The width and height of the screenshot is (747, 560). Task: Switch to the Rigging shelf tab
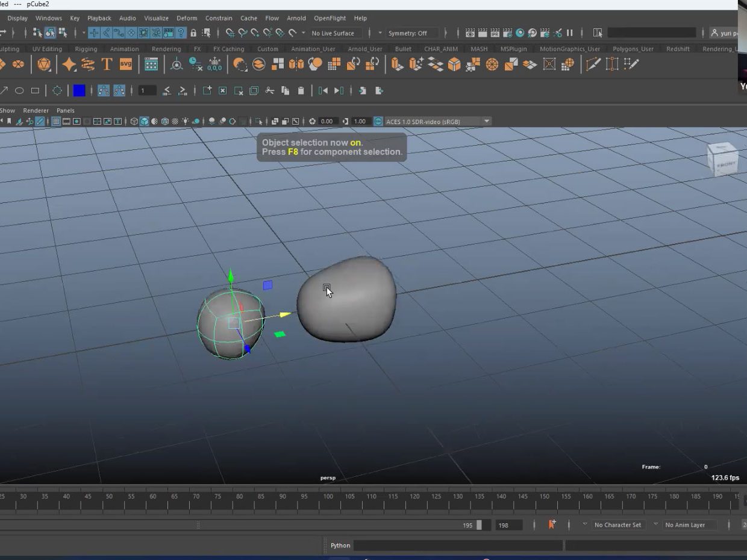(86, 49)
